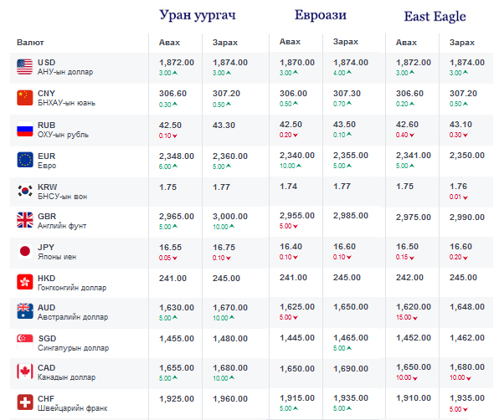Click the GBR British flag icon
The width and height of the screenshot is (504, 420).
(x=24, y=221)
